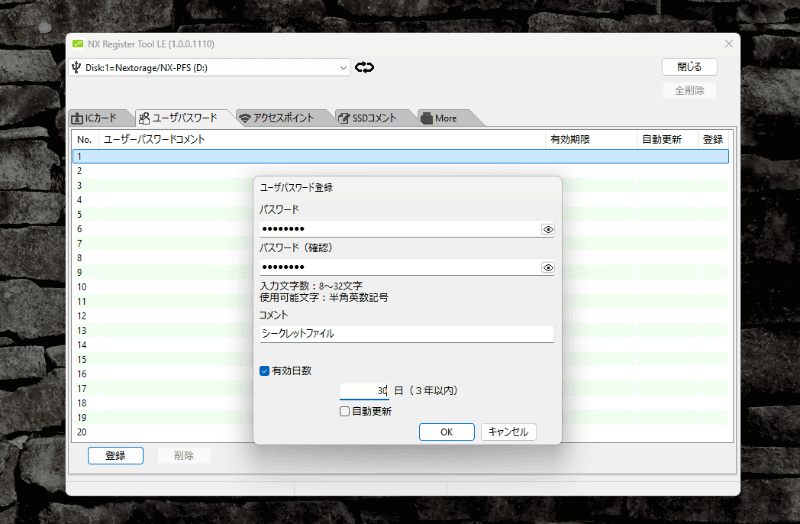Uncheck the 有効日数 checkbox
The height and width of the screenshot is (524, 800).
point(264,371)
